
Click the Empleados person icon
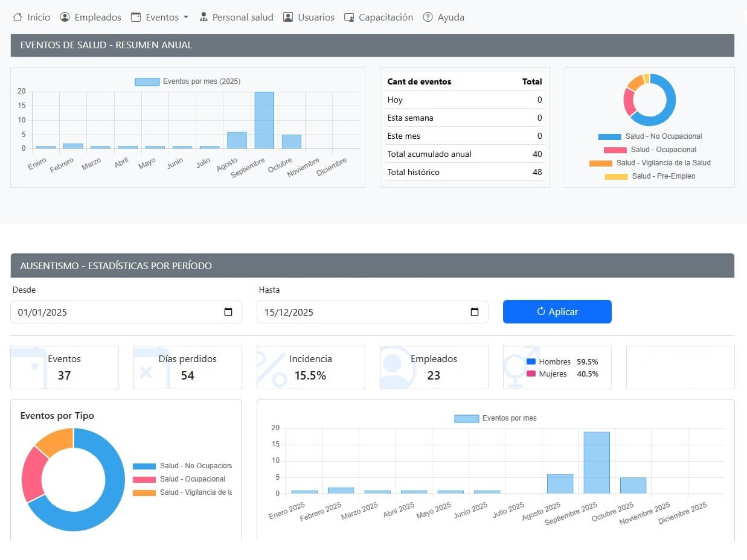click(65, 17)
